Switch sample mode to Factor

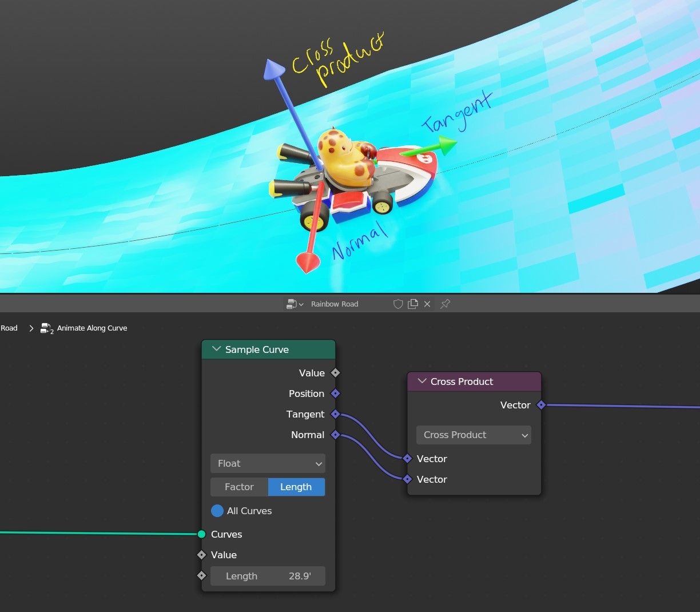[x=239, y=487]
